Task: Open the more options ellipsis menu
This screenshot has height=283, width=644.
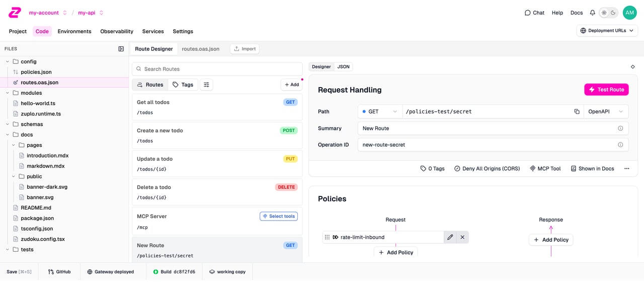Action: coord(626,169)
